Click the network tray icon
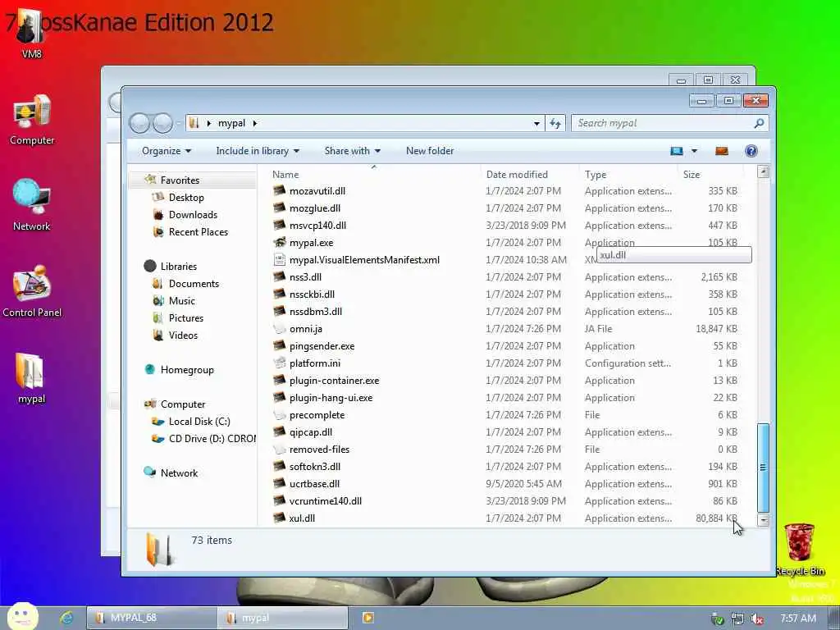Image resolution: width=840 pixels, height=630 pixels. [737, 619]
